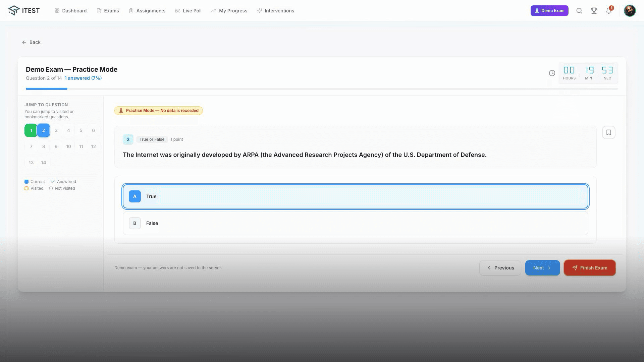Click the ITEST logo icon

coord(14,10)
